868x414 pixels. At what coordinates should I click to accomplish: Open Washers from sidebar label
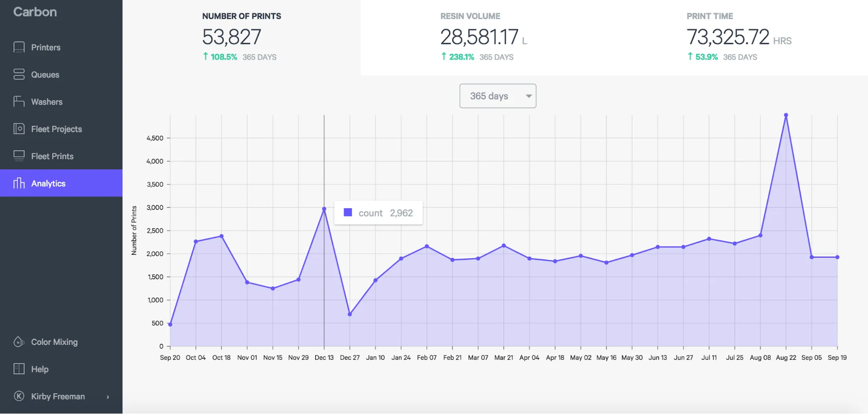[x=47, y=102]
